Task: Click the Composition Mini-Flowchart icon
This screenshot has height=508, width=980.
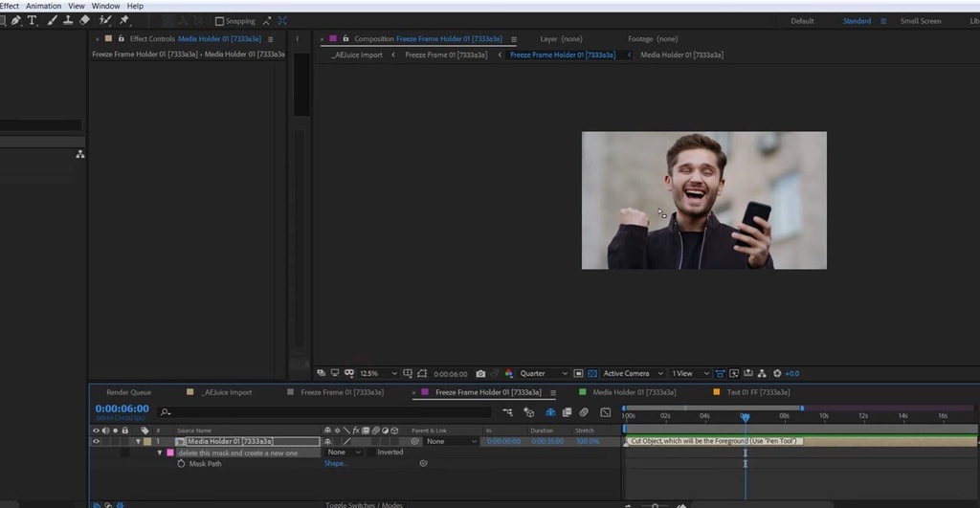Action: click(507, 412)
